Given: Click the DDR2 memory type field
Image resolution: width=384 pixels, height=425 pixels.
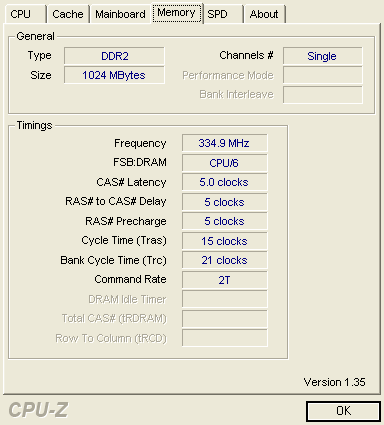Looking at the screenshot, I should (x=114, y=56).
